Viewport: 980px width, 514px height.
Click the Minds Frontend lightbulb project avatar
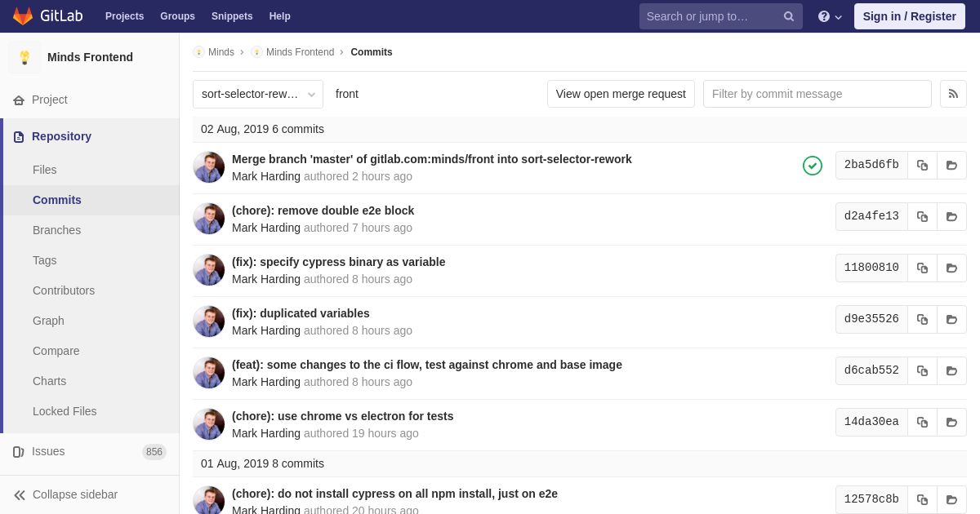[24, 57]
